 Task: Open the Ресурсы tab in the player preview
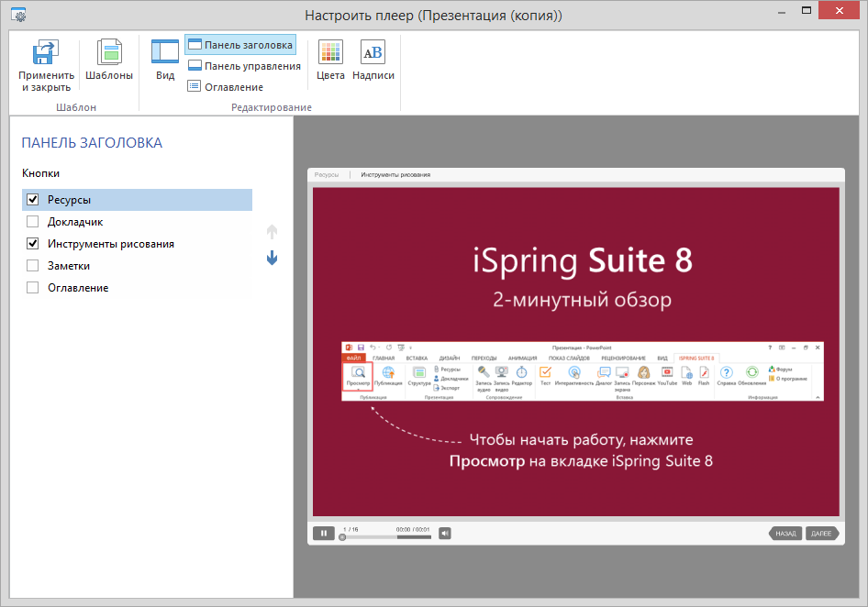click(327, 175)
